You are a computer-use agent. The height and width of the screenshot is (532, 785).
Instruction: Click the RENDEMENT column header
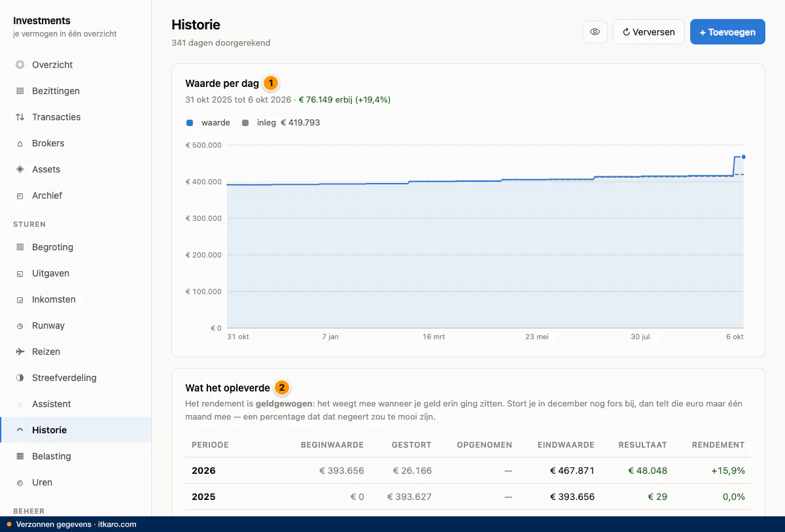(718, 445)
